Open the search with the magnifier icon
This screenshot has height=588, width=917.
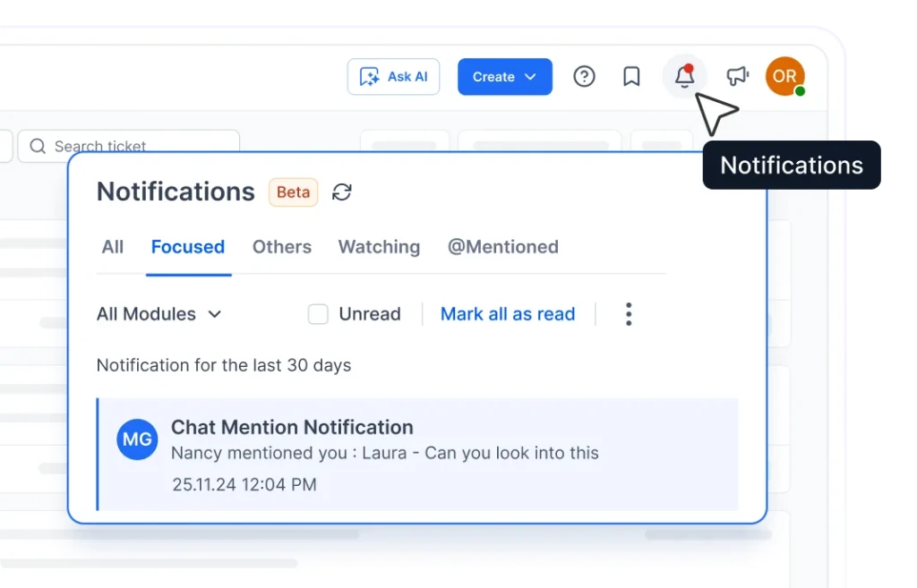37,146
